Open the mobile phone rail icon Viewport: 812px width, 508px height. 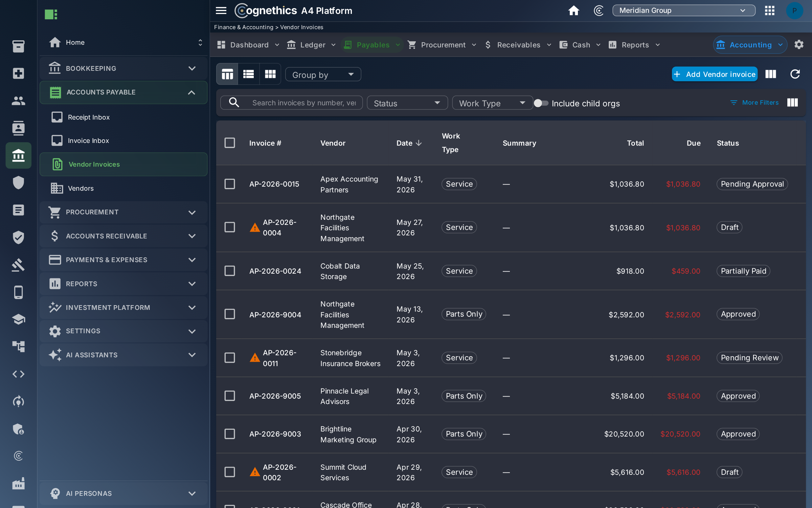click(x=19, y=292)
